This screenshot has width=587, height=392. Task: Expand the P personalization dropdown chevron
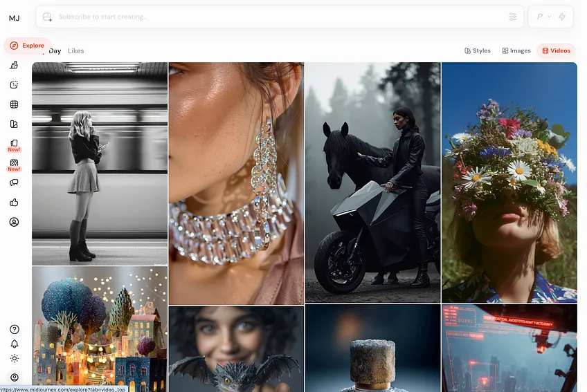(549, 17)
